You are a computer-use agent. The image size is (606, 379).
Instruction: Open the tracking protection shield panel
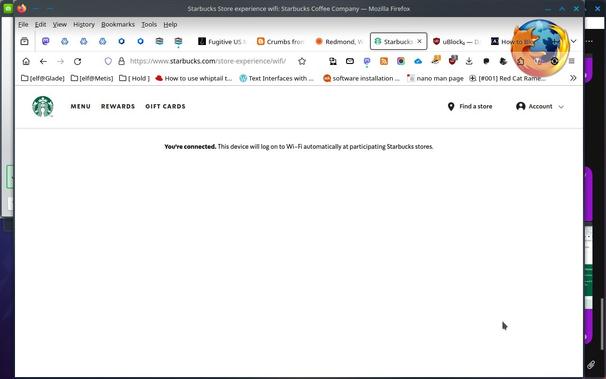(108, 61)
